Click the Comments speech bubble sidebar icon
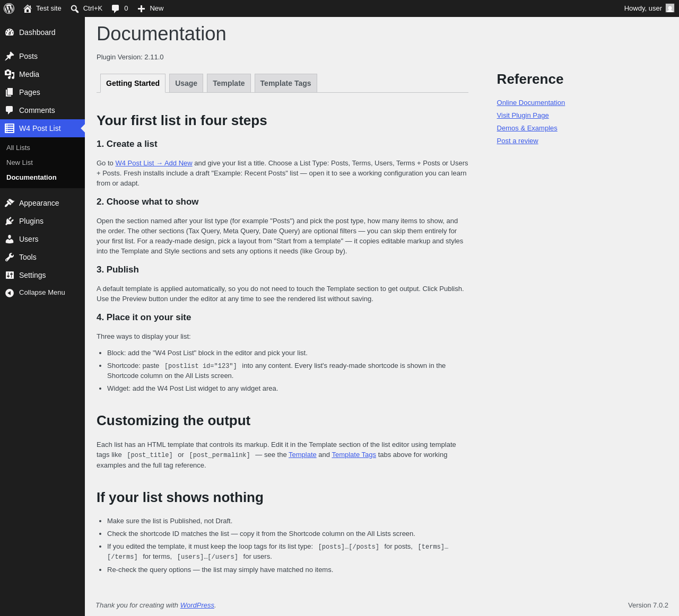Viewport: 679px width, 616px height. (10, 110)
